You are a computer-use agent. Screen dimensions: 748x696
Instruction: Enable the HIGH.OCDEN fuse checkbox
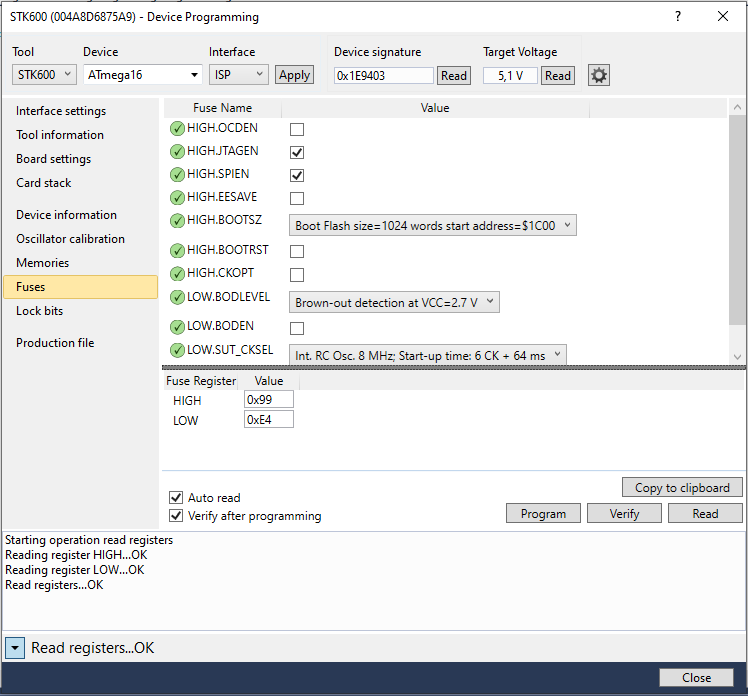click(297, 129)
